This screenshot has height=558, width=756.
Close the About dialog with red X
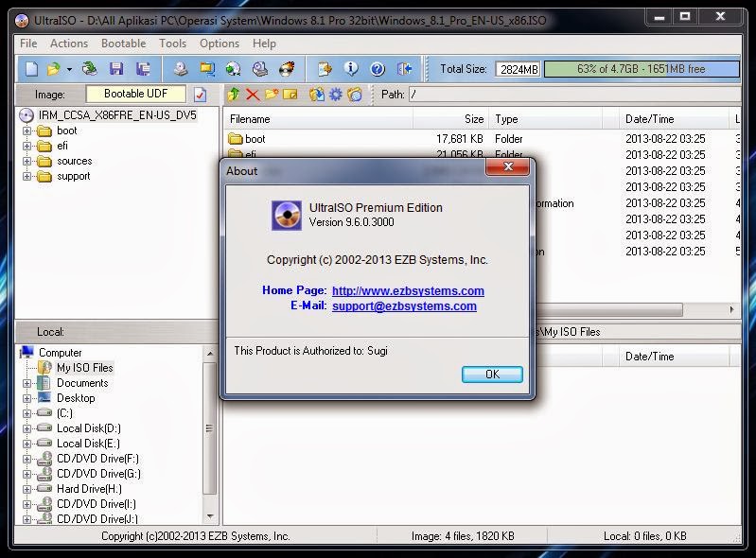(x=508, y=166)
